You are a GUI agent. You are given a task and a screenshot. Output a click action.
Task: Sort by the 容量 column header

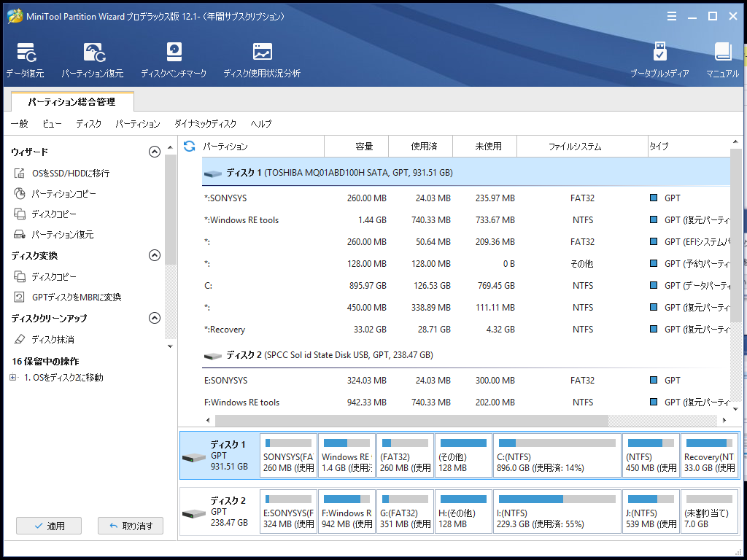click(356, 146)
